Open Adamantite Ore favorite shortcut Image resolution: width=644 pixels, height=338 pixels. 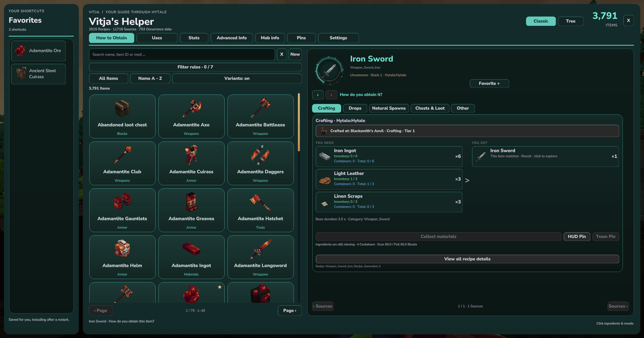tap(38, 51)
